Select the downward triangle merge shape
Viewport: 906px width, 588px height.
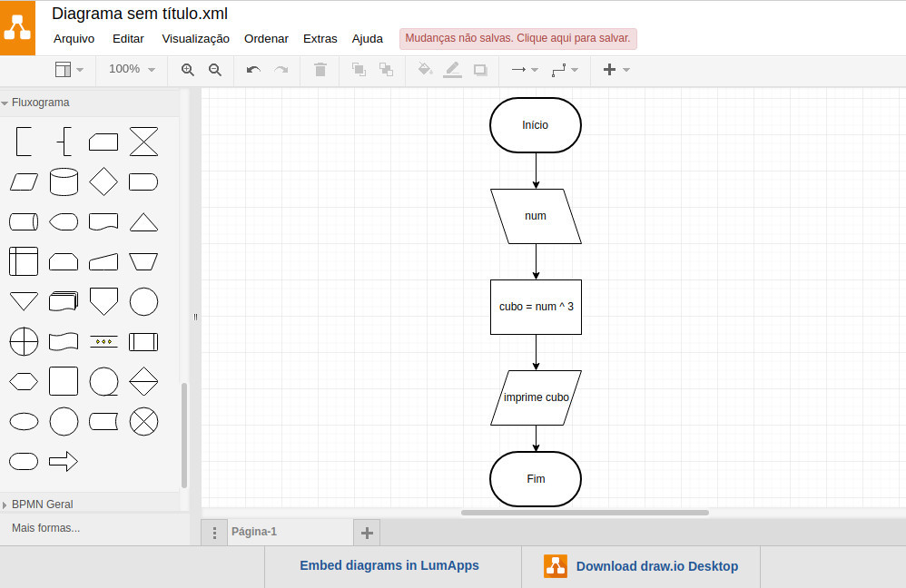[24, 301]
